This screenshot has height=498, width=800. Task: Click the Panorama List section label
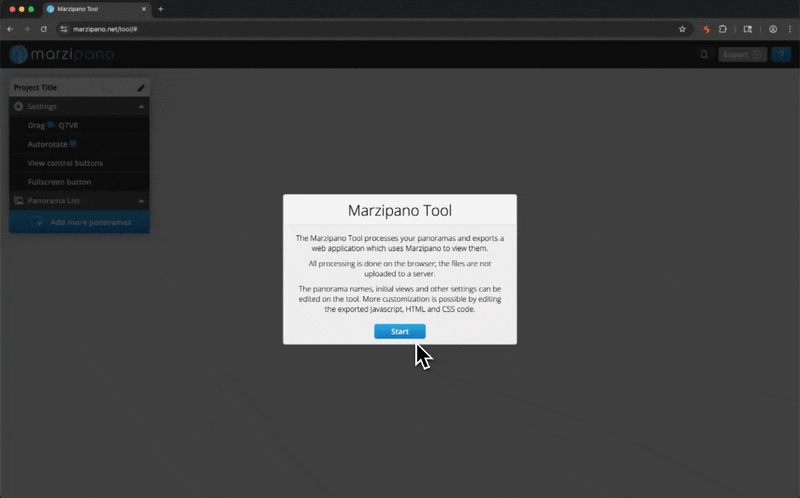[54, 201]
